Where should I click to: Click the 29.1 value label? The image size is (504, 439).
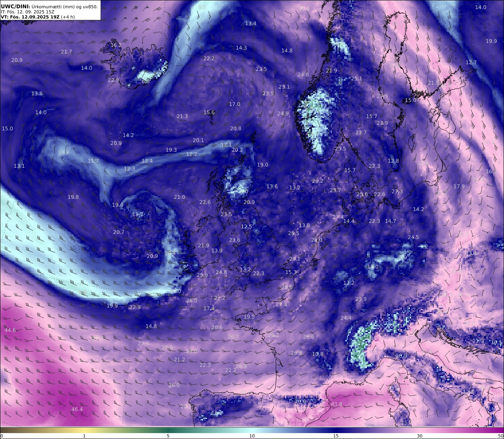(x=295, y=259)
